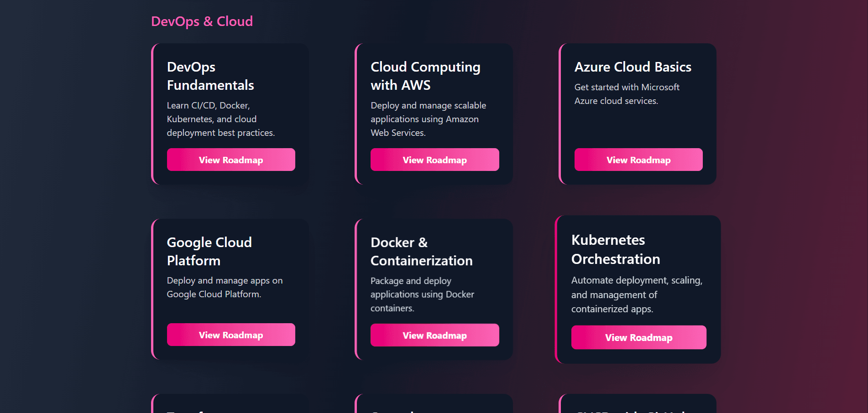This screenshot has height=413, width=868.
Task: Open View Roadmap for Docker & Containerization
Action: pos(434,335)
